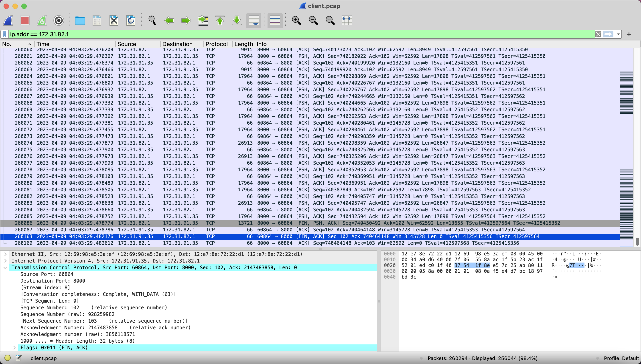Expand the Flags 0x011 field
The height and width of the screenshot is (364, 641).
tap(14, 348)
